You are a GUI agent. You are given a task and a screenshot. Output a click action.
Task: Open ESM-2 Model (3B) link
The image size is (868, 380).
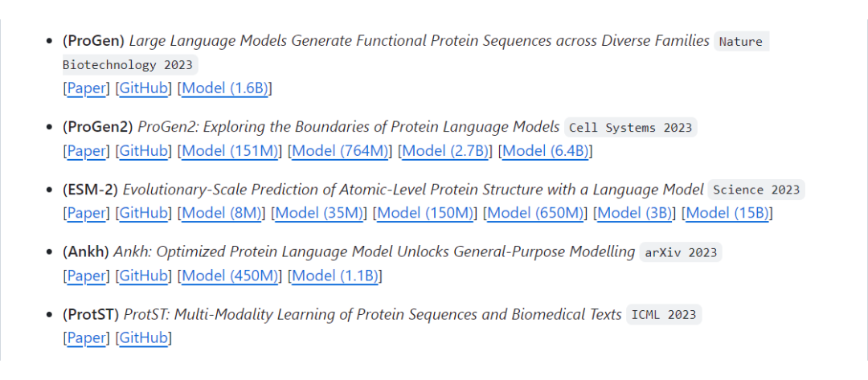click(x=635, y=213)
